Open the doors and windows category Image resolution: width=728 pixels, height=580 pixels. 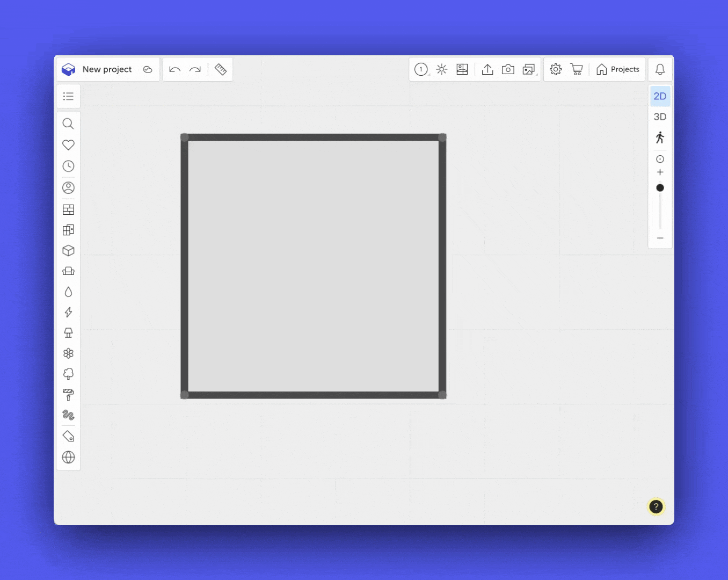68,230
